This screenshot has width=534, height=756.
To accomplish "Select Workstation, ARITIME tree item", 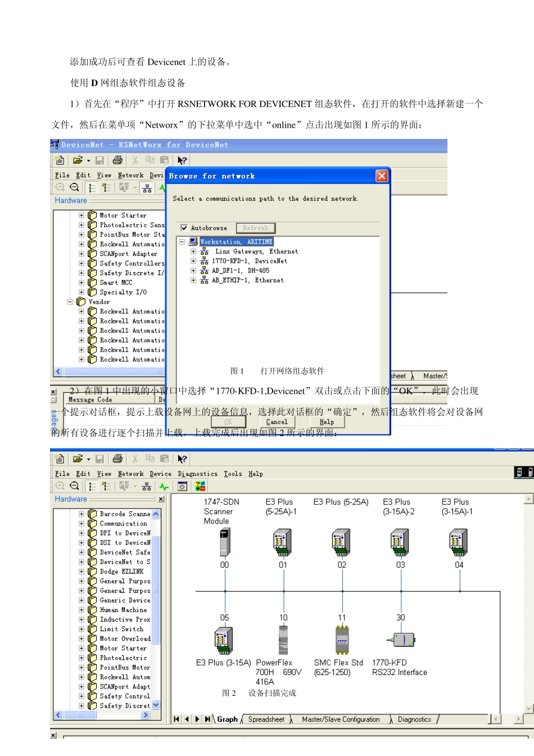I will (237, 242).
